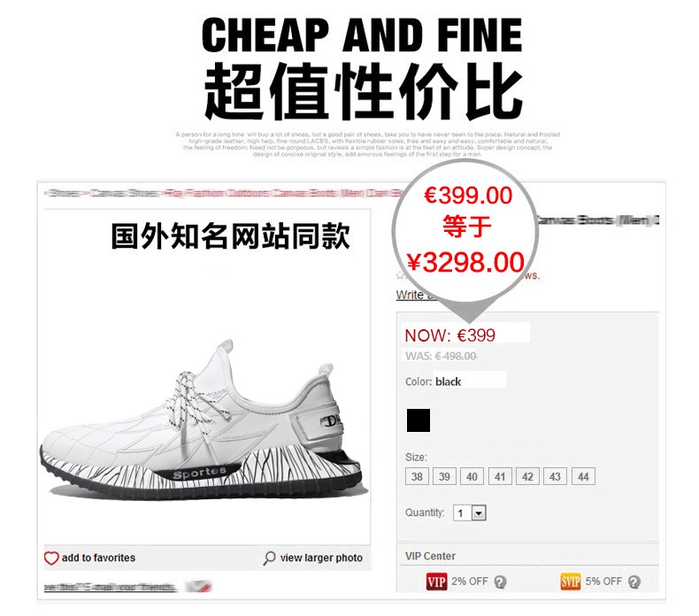Open the Quantity dropdown arrow
Viewport: 699px width, 616px height.
[x=479, y=513]
